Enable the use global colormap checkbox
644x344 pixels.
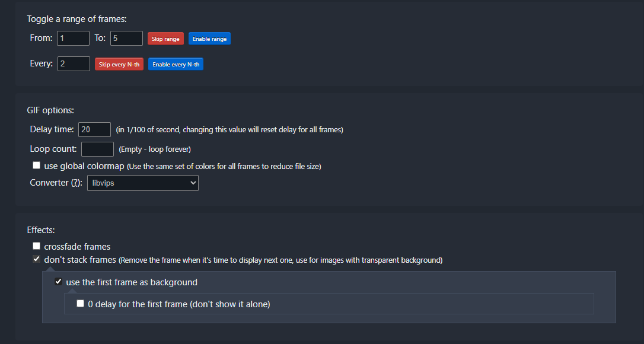37,165
